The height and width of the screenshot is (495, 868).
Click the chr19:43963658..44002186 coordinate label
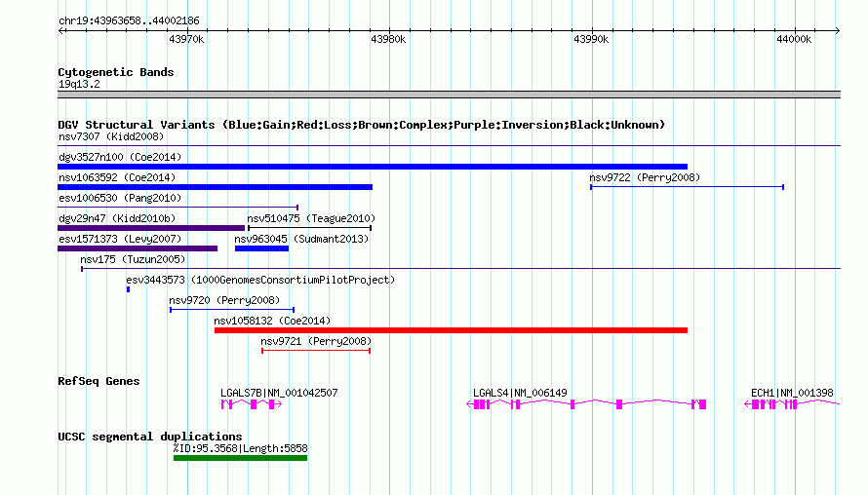[129, 20]
